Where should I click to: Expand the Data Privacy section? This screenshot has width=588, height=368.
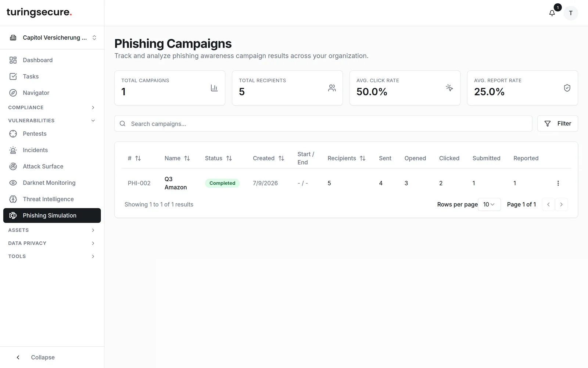click(52, 243)
